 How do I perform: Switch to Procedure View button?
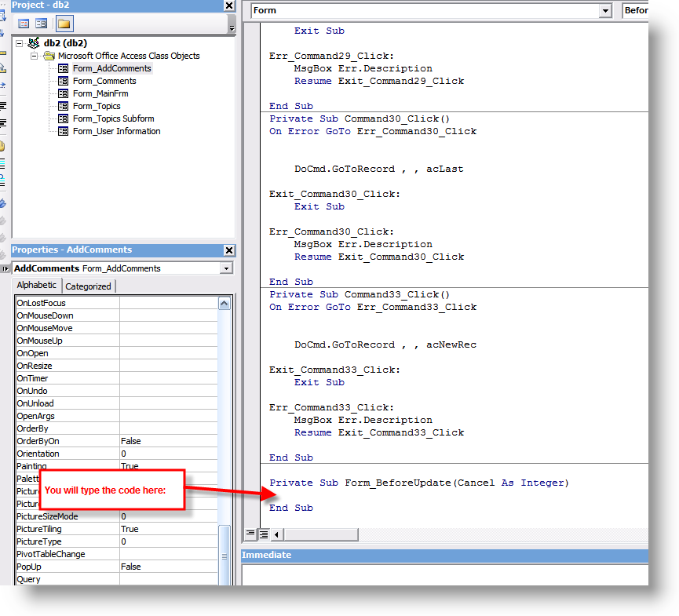(250, 534)
